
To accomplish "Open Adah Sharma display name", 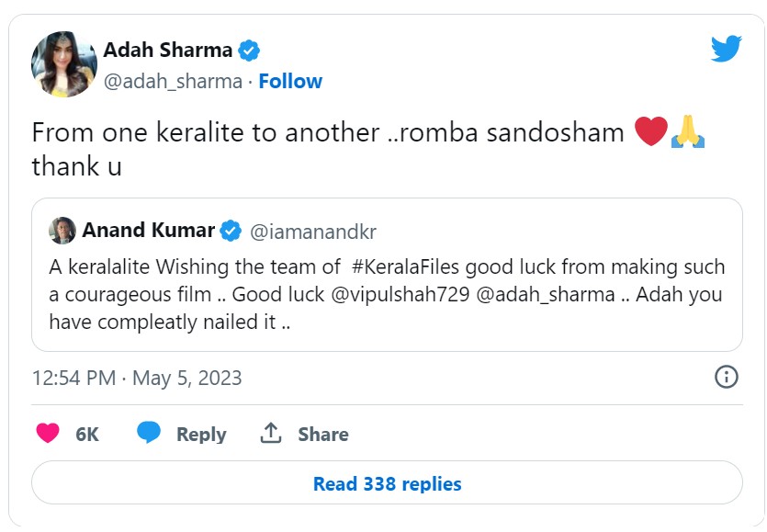I will pyautogui.click(x=168, y=50).
